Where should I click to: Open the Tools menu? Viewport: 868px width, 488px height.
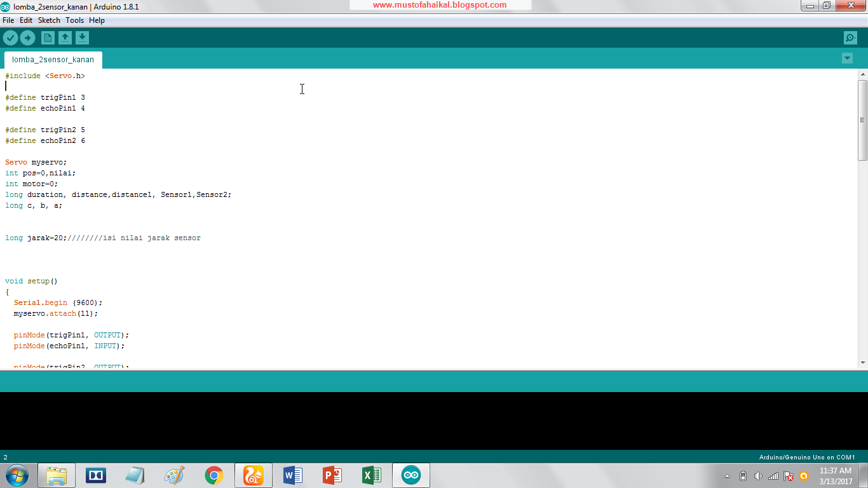[74, 20]
